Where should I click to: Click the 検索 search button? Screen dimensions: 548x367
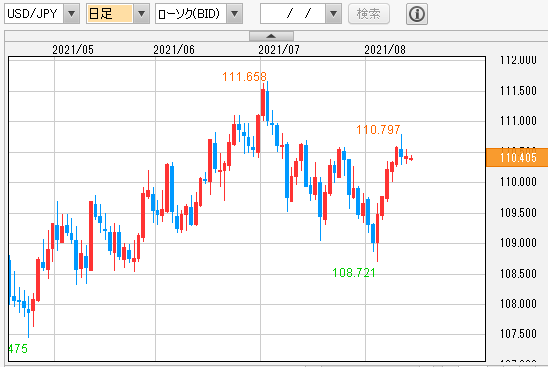coord(369,14)
